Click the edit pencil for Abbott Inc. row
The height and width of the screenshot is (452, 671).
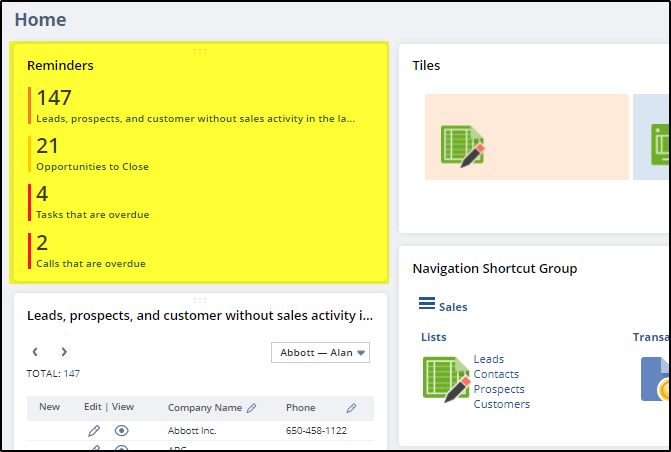94,431
